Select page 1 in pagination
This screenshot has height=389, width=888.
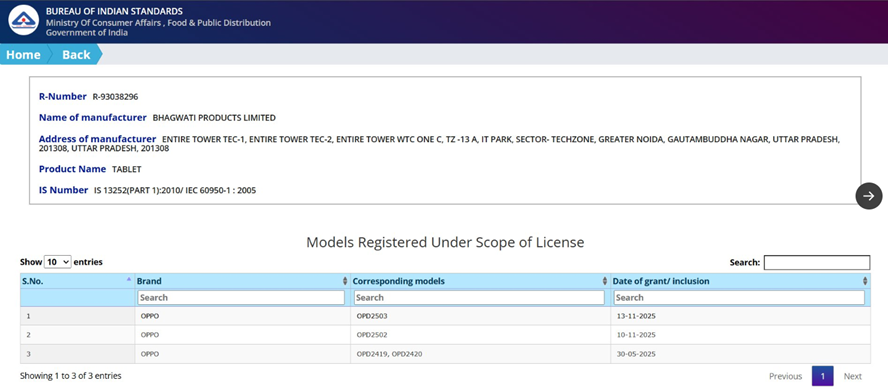tap(822, 376)
